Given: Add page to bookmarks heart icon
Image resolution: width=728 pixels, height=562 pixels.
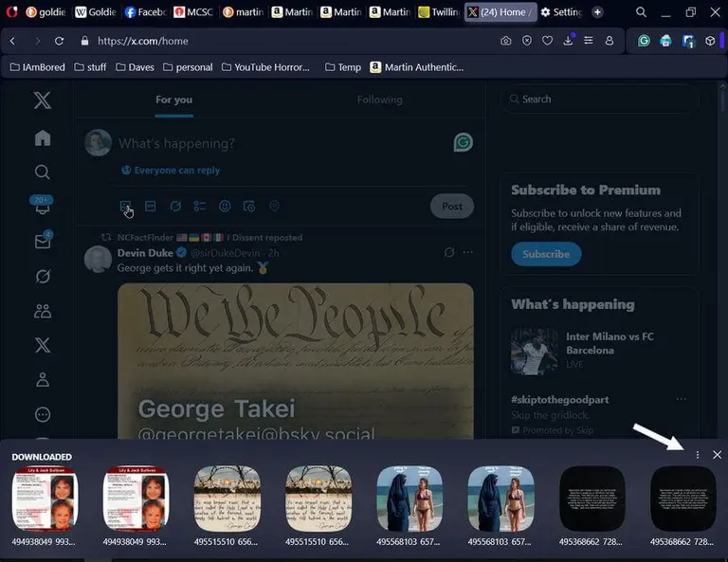Looking at the screenshot, I should coord(547,41).
